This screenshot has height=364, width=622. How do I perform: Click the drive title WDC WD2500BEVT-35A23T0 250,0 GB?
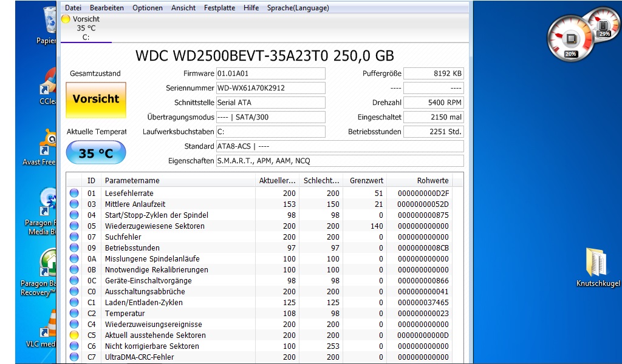[265, 56]
